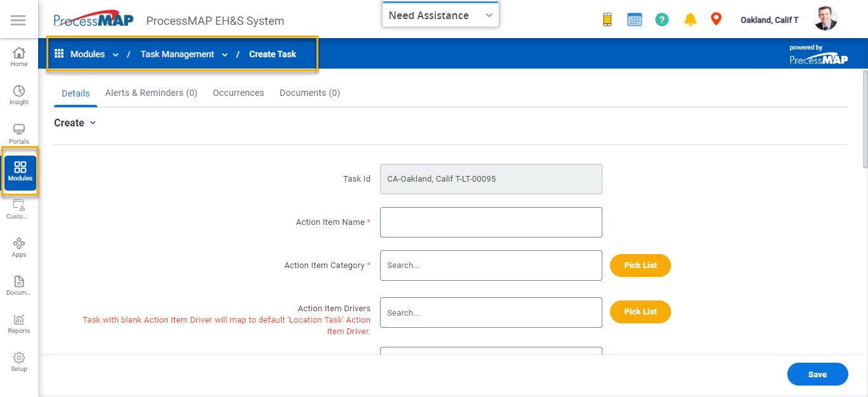Screen dimensions: 868x397
Task: Click the Task Id label
Action: click(356, 179)
